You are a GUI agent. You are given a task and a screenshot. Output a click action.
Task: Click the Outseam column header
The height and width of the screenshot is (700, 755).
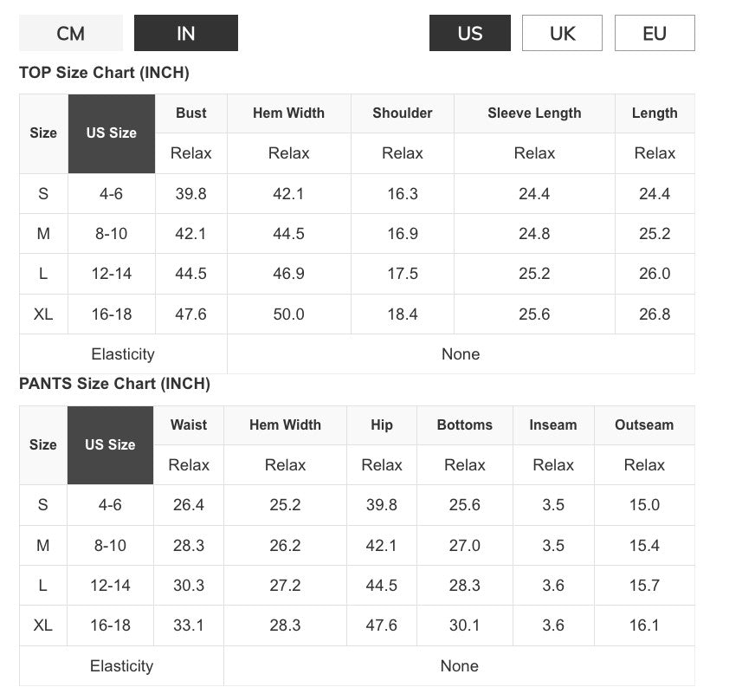point(644,425)
